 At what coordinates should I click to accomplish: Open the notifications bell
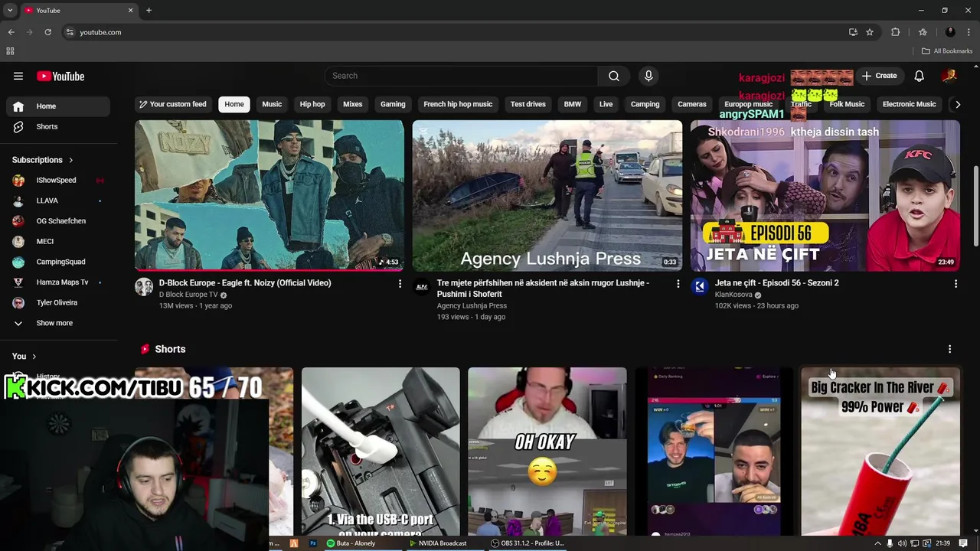[x=919, y=76]
